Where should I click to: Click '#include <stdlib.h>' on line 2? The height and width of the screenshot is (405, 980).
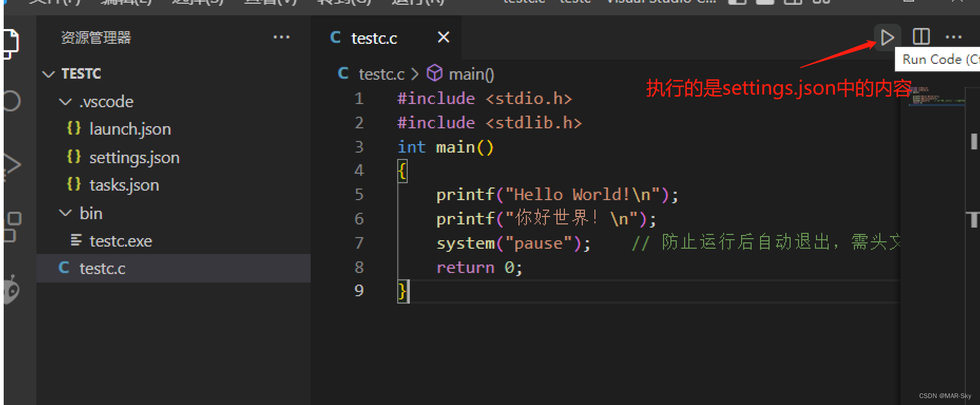pos(489,123)
